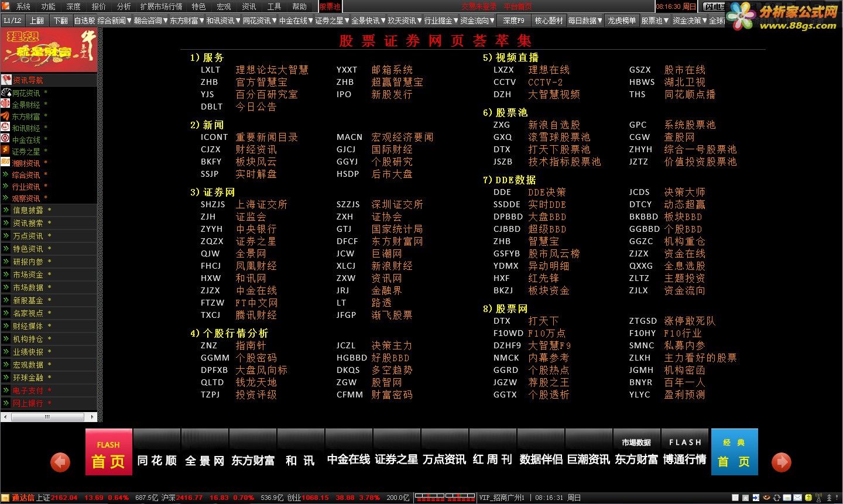843x504 pixels.
Task: Switch to the 同花顺 bottom tab
Action: click(157, 452)
